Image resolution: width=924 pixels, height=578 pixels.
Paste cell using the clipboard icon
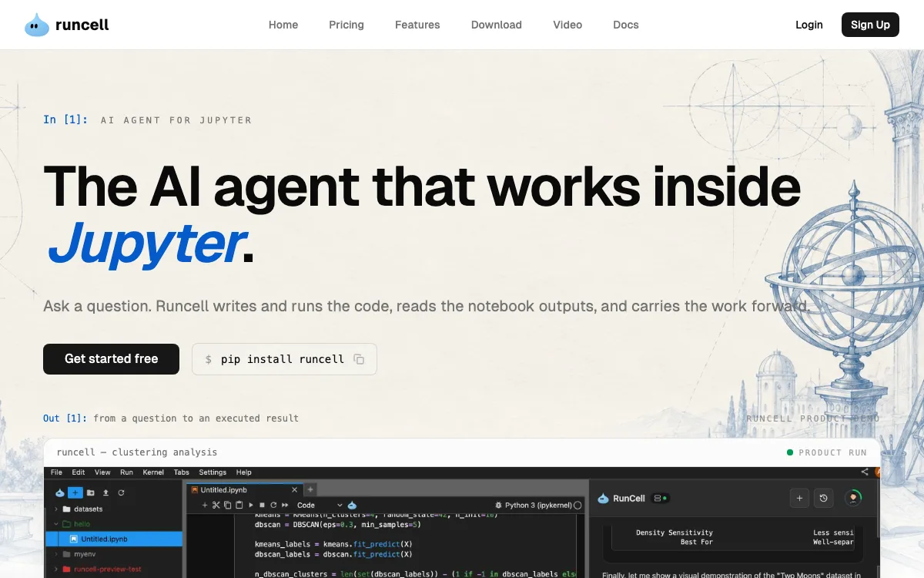tap(239, 505)
